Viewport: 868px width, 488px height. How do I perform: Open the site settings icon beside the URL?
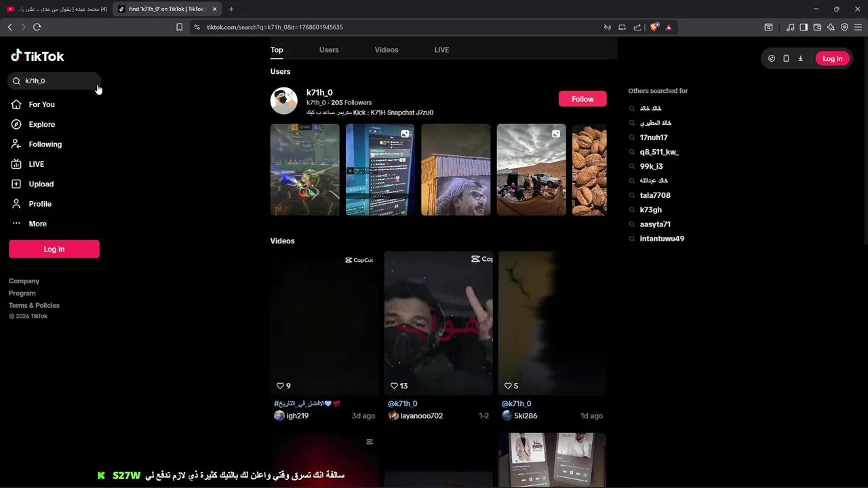(x=197, y=27)
